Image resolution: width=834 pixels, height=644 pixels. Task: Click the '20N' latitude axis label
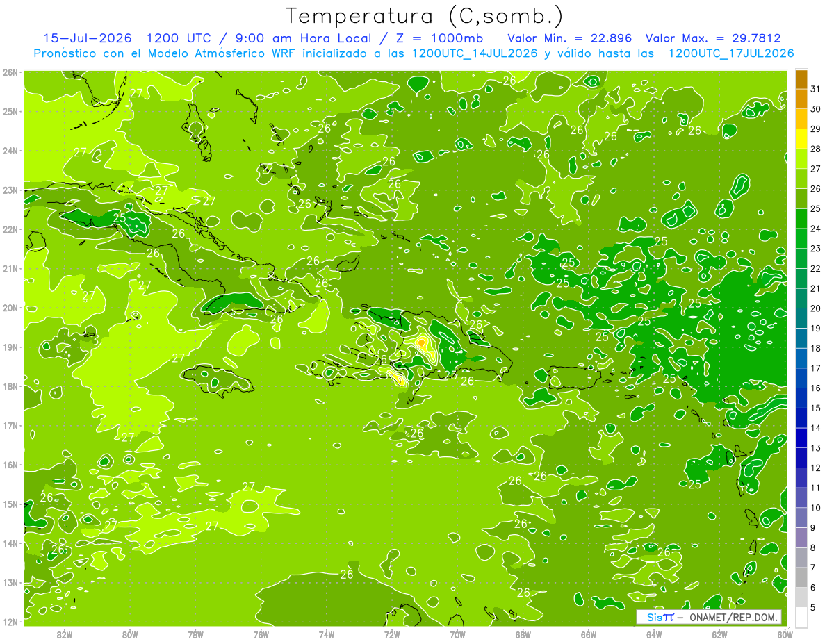[x=10, y=308]
